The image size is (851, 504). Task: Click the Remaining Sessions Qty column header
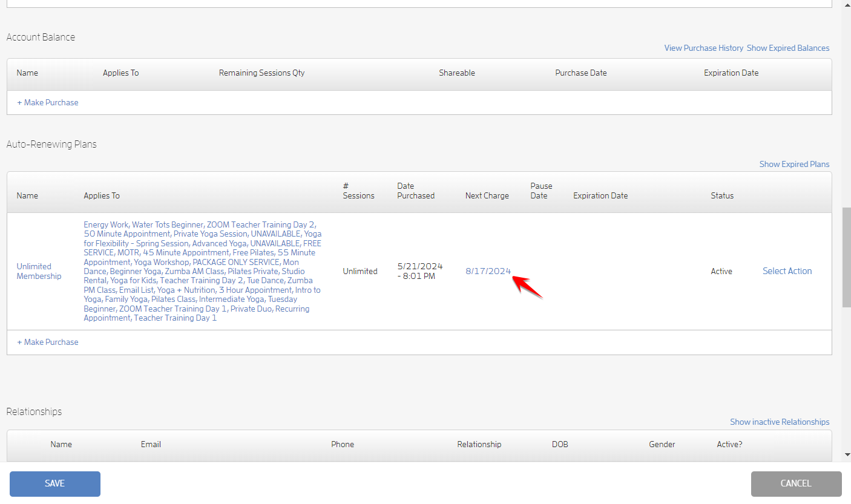[x=261, y=73]
